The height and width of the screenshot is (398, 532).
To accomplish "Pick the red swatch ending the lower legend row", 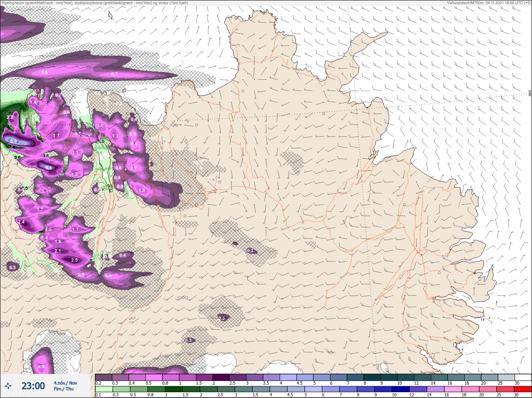I will [x=523, y=389].
